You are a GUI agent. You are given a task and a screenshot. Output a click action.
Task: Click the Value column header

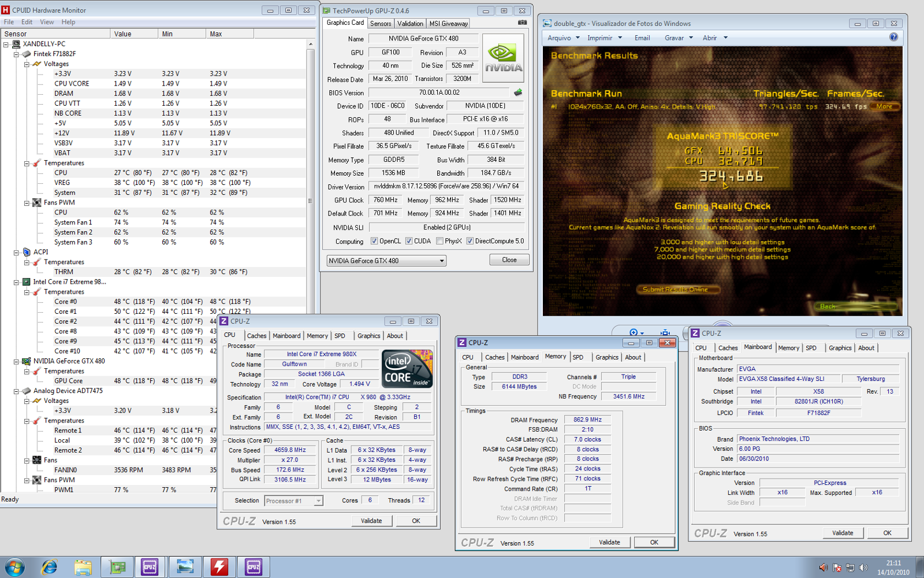point(134,34)
